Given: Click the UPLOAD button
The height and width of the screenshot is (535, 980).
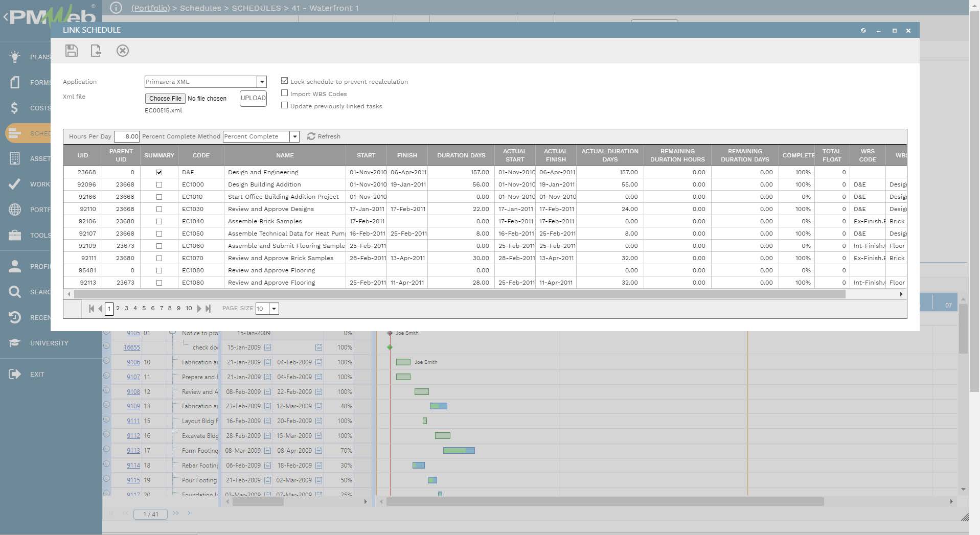Looking at the screenshot, I should click(253, 98).
